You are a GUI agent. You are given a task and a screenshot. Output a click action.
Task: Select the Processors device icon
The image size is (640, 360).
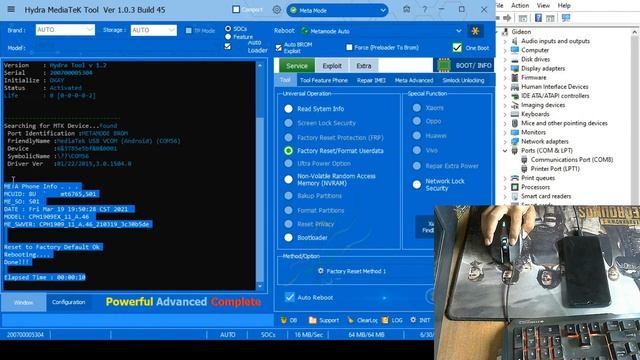(x=515, y=187)
